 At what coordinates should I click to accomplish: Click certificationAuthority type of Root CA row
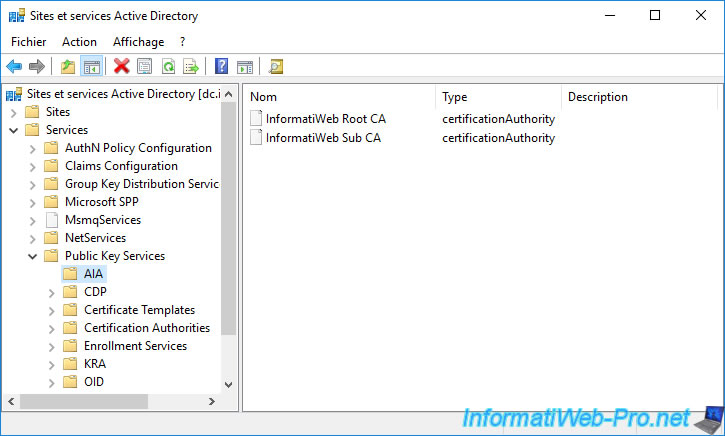click(x=498, y=119)
